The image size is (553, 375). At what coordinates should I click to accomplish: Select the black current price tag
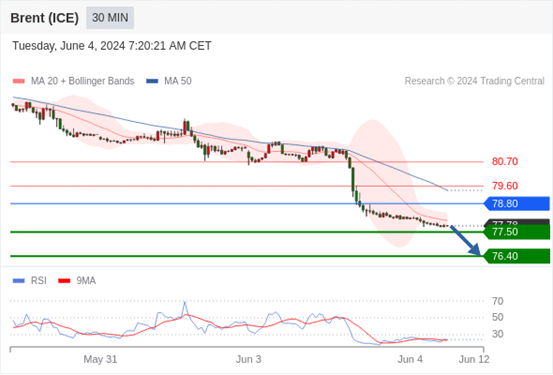coord(517,223)
